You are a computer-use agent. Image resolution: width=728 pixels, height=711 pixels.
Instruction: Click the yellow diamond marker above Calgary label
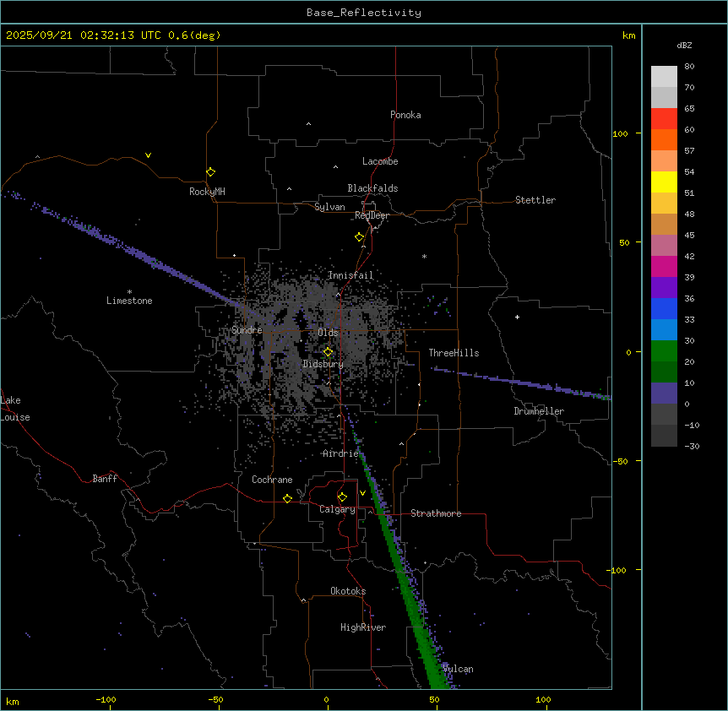(x=342, y=497)
